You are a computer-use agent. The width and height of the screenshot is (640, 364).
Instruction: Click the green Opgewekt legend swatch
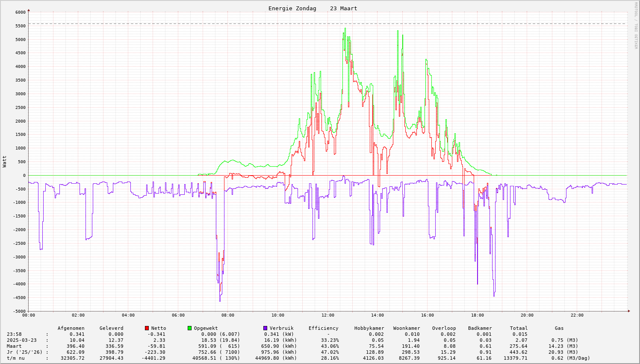(189, 328)
